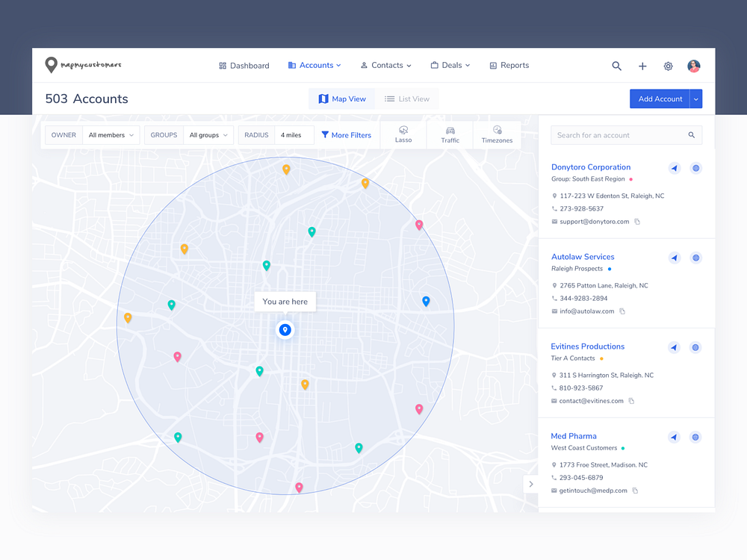Click the user avatar in the navbar
Viewport: 747px width, 560px height.
(x=693, y=66)
